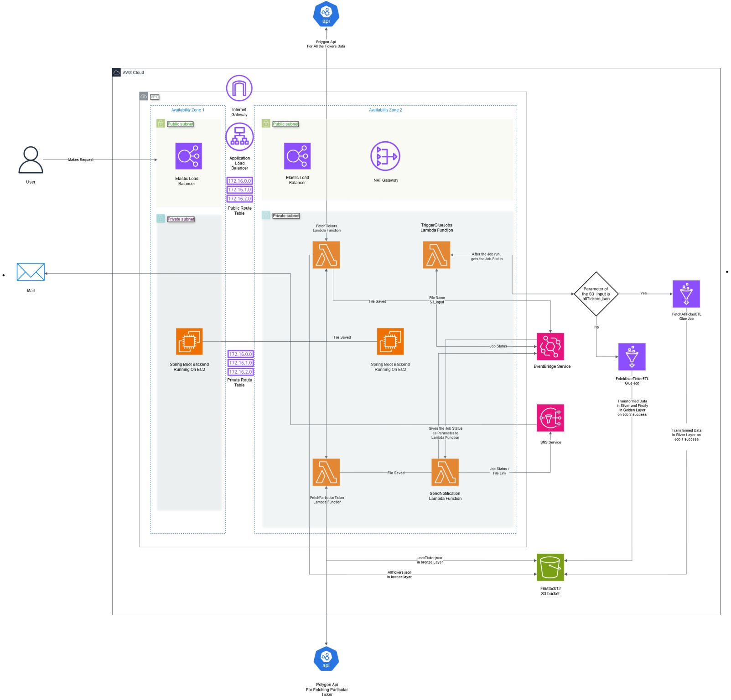Click the S3_input parameter decision diamond
Image resolution: width=731 pixels, height=700 pixels.
click(x=596, y=294)
